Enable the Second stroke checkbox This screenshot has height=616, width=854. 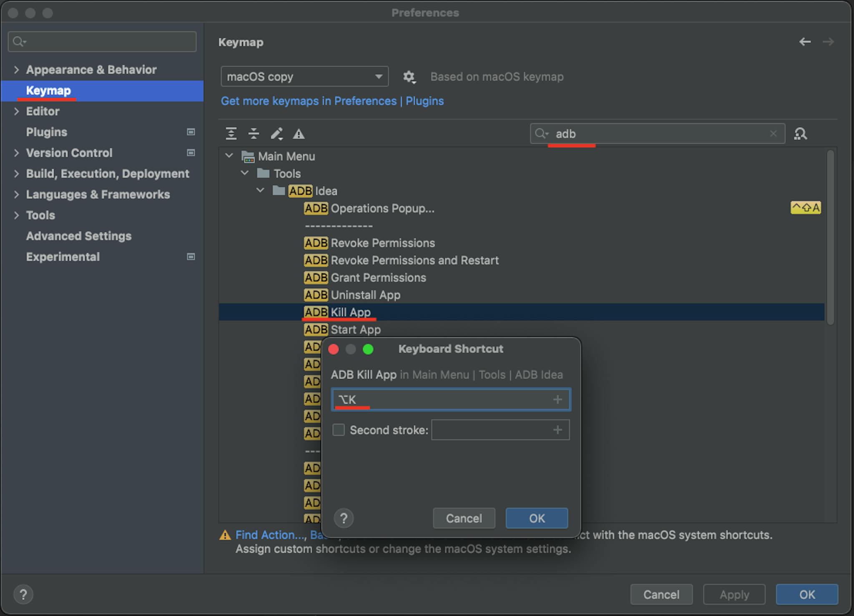pyautogui.click(x=339, y=430)
